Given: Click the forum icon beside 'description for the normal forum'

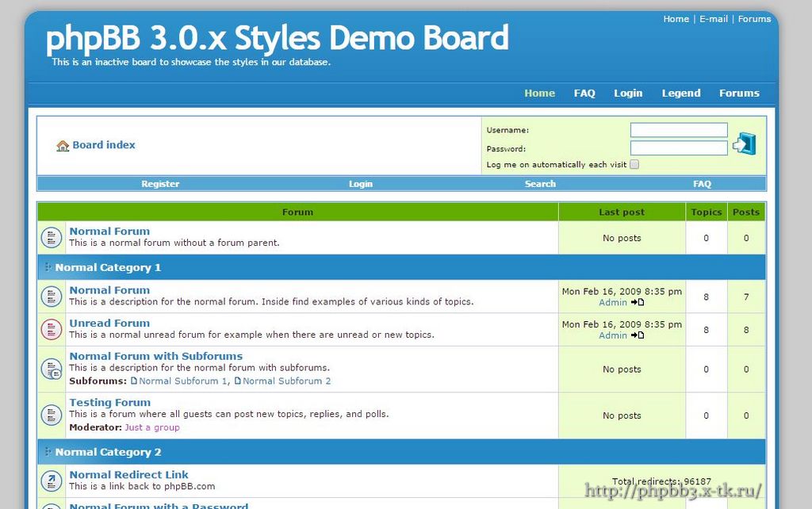Looking at the screenshot, I should coord(52,297).
